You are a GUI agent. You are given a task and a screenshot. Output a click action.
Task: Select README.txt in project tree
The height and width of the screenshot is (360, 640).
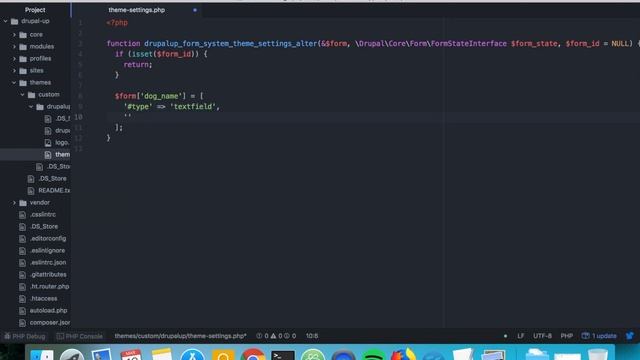point(54,191)
